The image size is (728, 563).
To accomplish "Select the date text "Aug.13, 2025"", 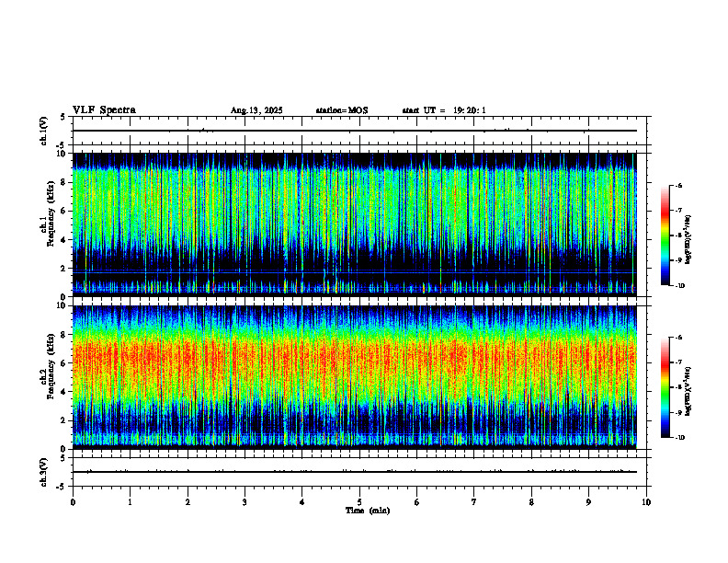I will pyautogui.click(x=256, y=110).
